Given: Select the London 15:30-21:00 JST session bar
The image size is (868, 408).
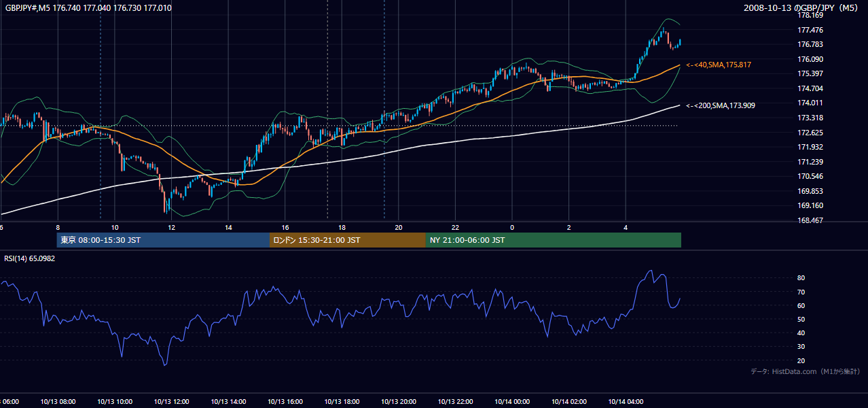Looking at the screenshot, I should pyautogui.click(x=348, y=240).
